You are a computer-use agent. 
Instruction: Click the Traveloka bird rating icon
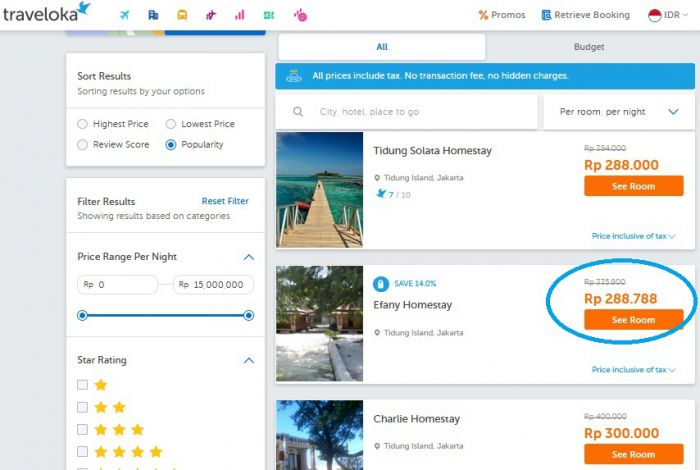pyautogui.click(x=381, y=194)
